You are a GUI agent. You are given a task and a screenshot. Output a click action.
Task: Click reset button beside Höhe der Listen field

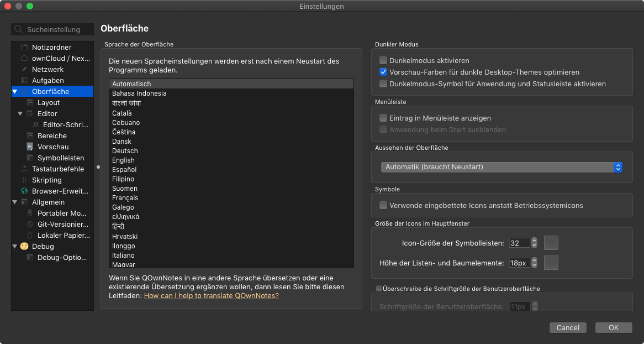(551, 263)
